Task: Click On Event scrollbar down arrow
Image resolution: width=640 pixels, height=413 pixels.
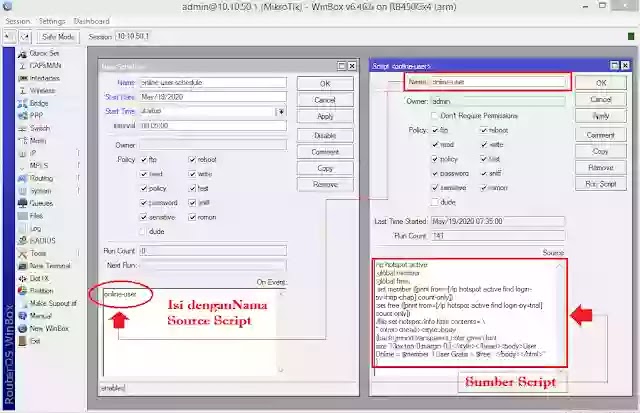Action: pos(281,371)
